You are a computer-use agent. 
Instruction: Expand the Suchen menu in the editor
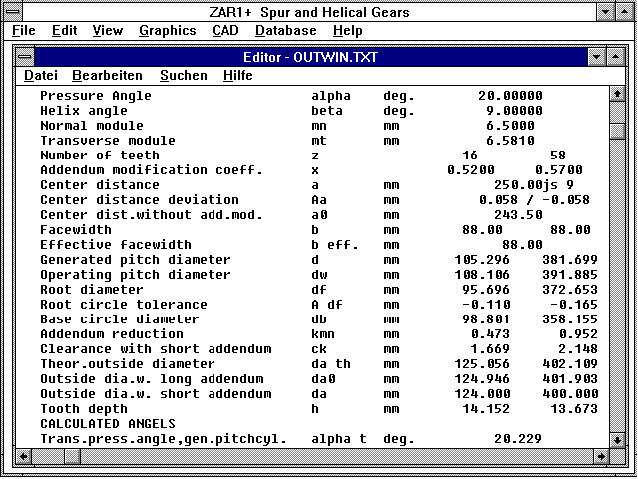pyautogui.click(x=184, y=75)
